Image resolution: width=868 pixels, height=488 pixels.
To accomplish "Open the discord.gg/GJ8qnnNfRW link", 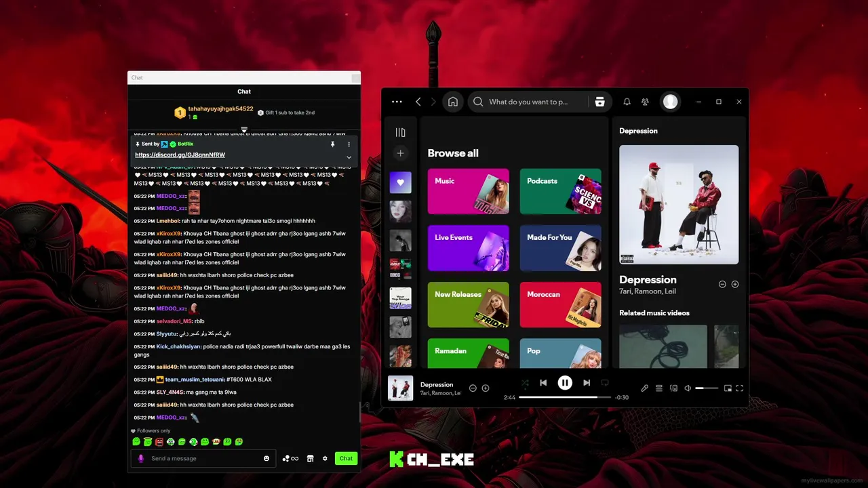I will [x=180, y=155].
